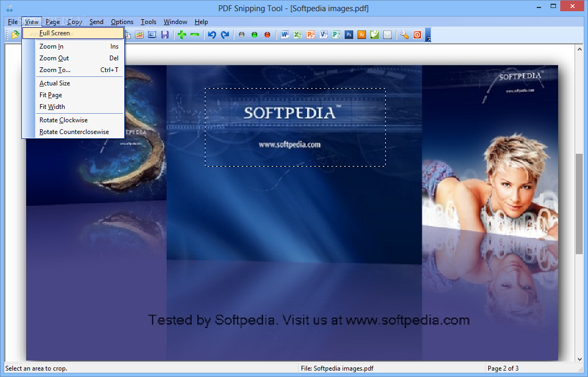Select Fit Width in View menu
The width and height of the screenshot is (588, 377).
(73, 107)
